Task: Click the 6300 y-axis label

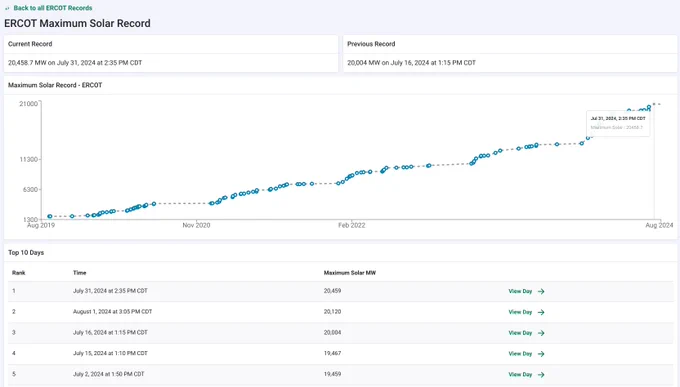Action: tap(30, 190)
